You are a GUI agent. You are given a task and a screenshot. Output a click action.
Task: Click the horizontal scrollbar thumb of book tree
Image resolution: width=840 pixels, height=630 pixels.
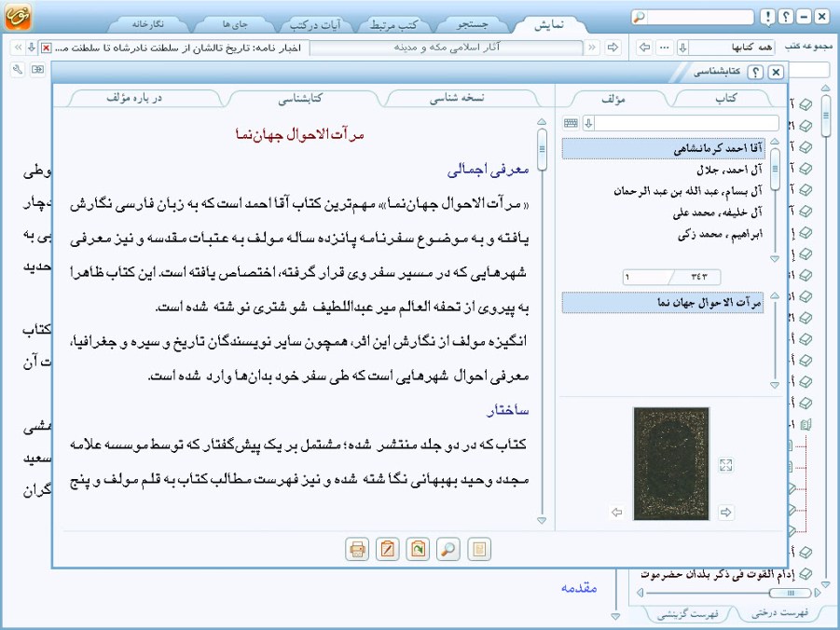pyautogui.click(x=791, y=593)
